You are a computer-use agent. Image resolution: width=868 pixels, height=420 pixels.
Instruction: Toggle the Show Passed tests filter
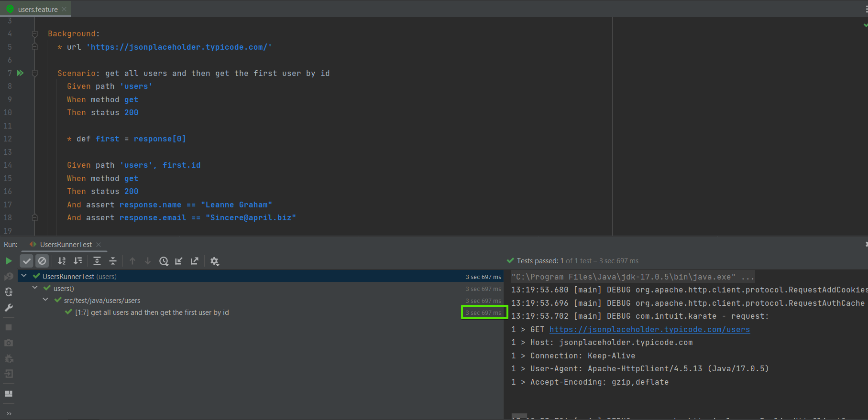click(x=27, y=261)
